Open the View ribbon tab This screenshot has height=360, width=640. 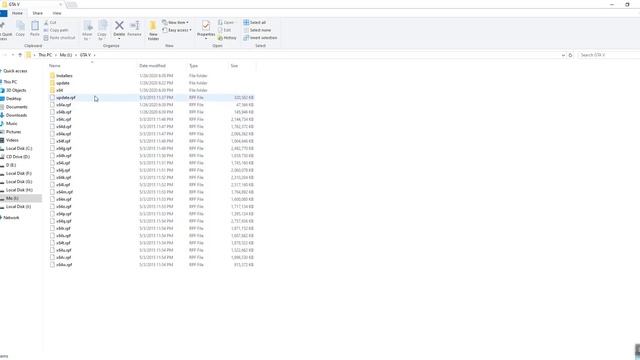click(x=57, y=13)
